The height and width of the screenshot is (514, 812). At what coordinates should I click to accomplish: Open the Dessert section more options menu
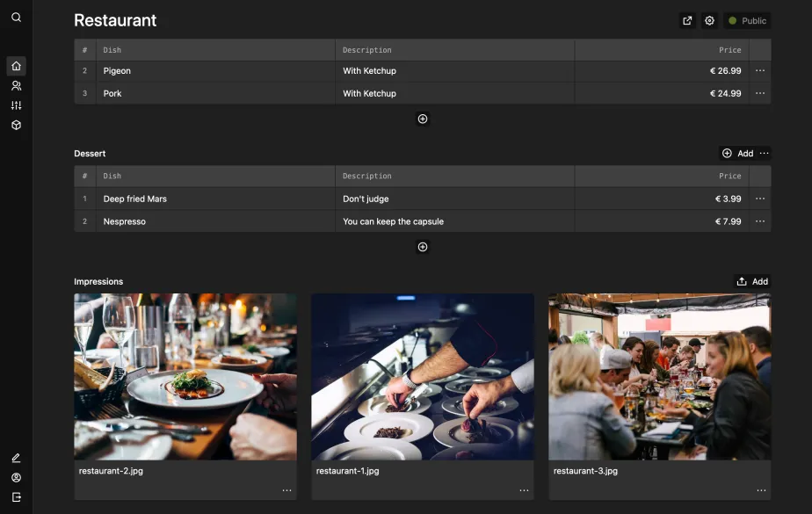pyautogui.click(x=764, y=153)
